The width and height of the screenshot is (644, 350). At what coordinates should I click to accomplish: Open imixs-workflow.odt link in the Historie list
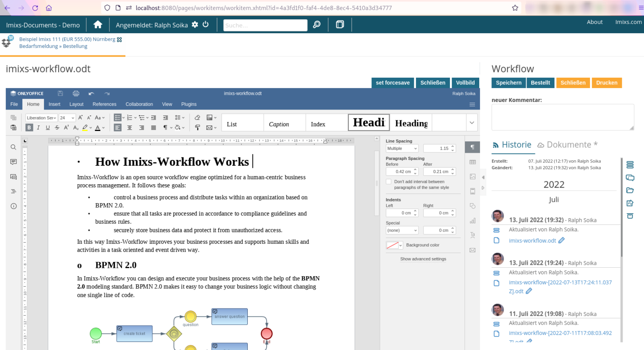(532, 240)
